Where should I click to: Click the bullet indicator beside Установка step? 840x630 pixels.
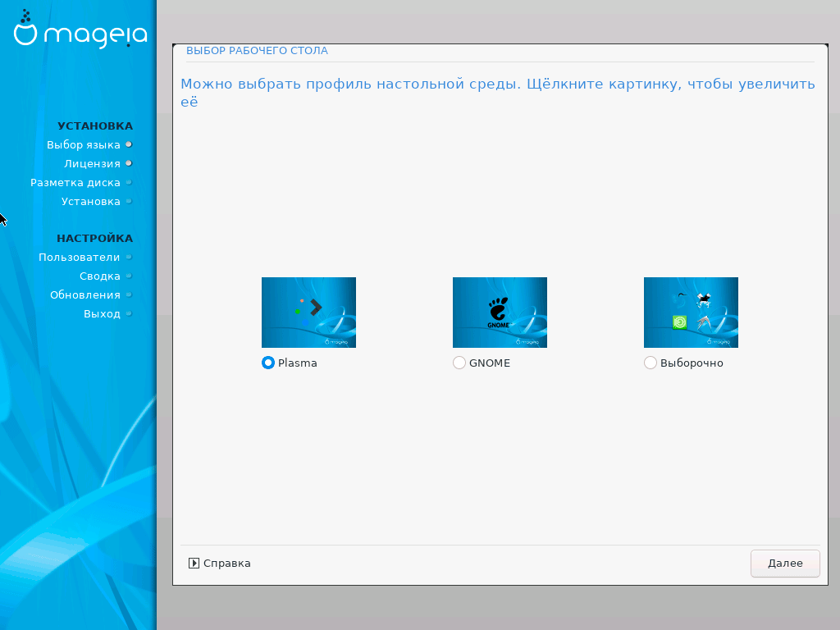[x=129, y=202]
